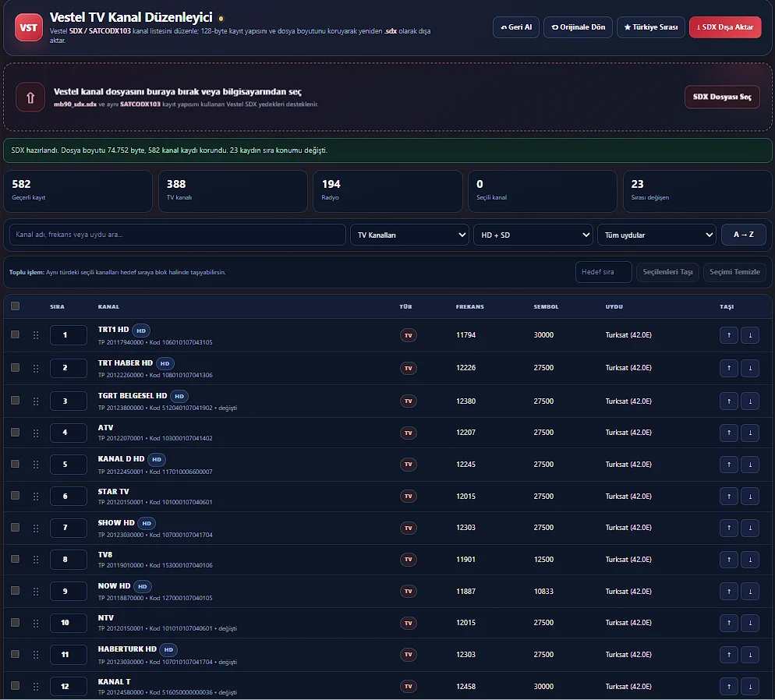Viewport: 775px width, 700px height.
Task: Move KANAL D HD down
Action: [x=750, y=465]
